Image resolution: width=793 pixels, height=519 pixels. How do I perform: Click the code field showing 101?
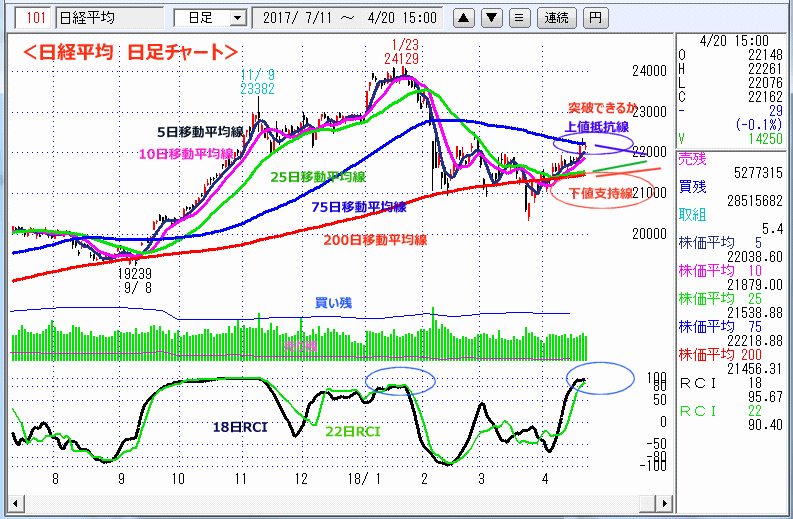(x=34, y=18)
